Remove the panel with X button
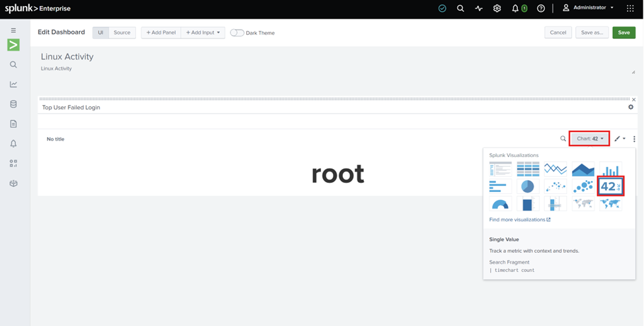Image resolution: width=644 pixels, height=326 pixels. pos(633,100)
